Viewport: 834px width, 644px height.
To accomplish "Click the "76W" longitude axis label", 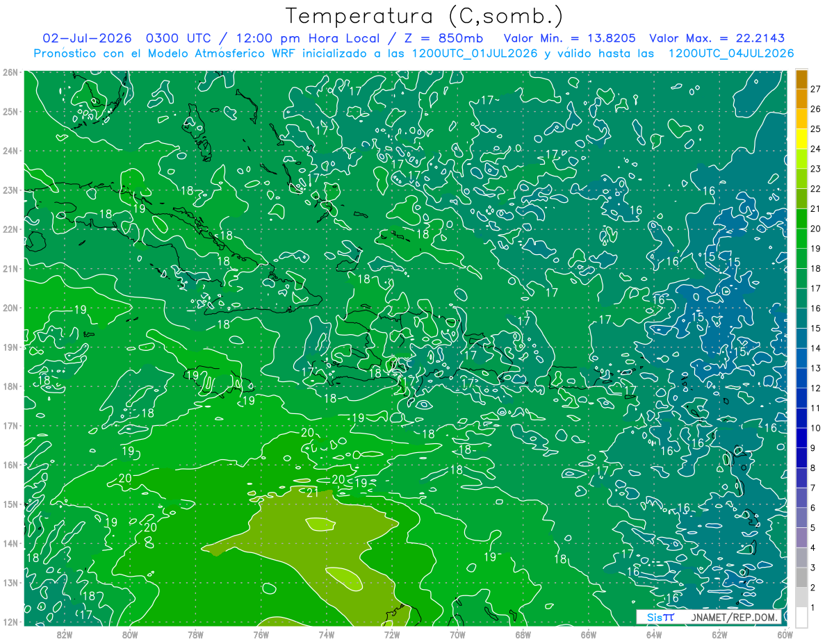I will 261,634.
